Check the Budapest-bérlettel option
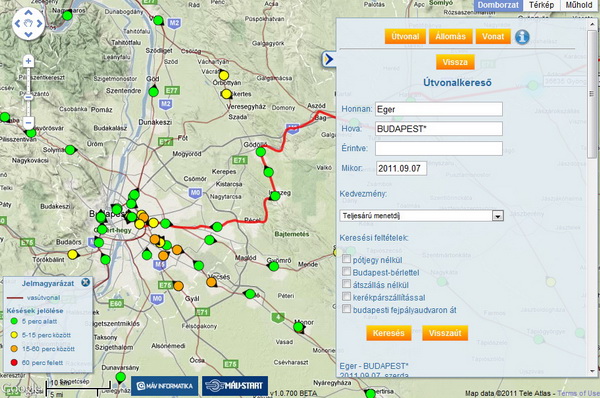 click(346, 272)
